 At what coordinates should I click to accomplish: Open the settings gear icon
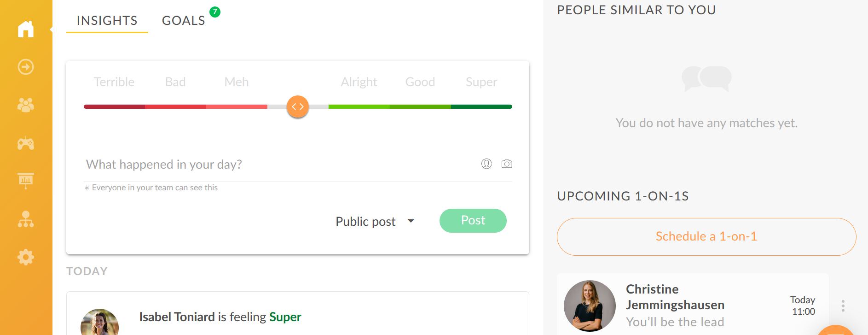tap(26, 257)
